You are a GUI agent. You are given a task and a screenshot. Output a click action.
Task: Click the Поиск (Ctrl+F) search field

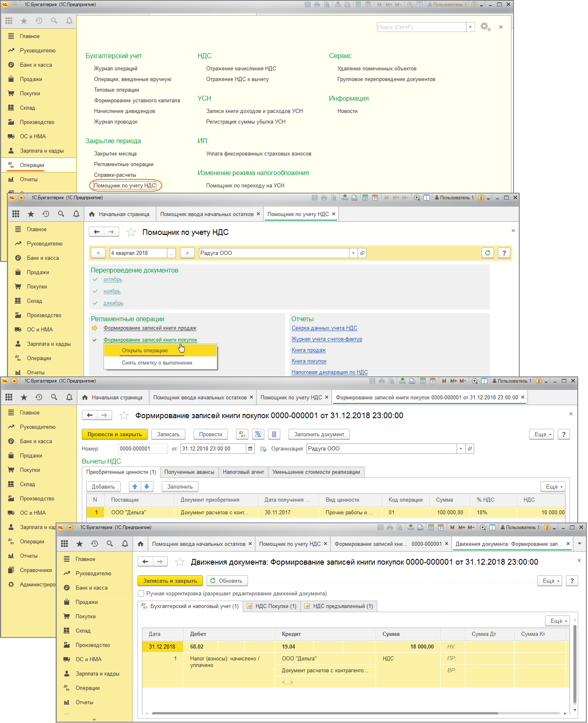pyautogui.click(x=421, y=27)
